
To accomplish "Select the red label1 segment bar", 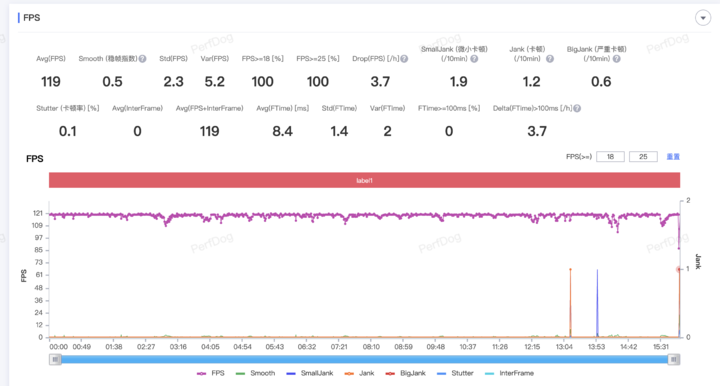I will 364,180.
